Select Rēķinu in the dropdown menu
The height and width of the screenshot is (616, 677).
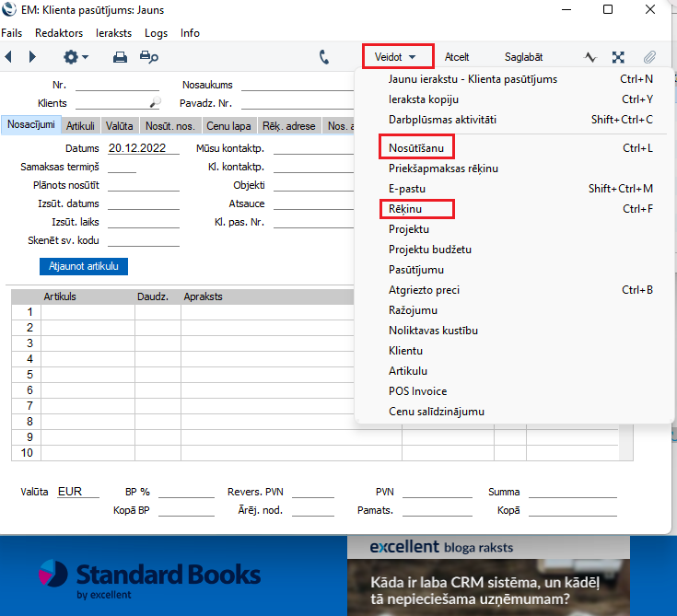[405, 209]
